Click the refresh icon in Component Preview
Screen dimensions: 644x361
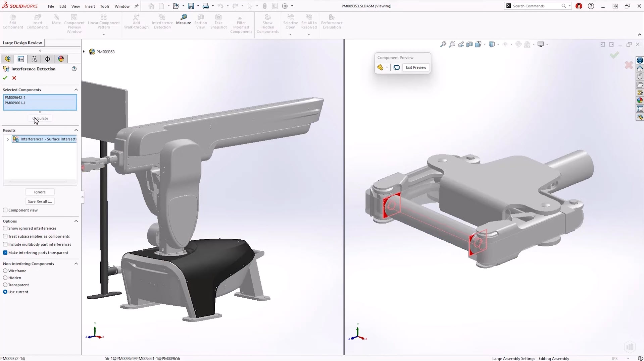pos(396,67)
